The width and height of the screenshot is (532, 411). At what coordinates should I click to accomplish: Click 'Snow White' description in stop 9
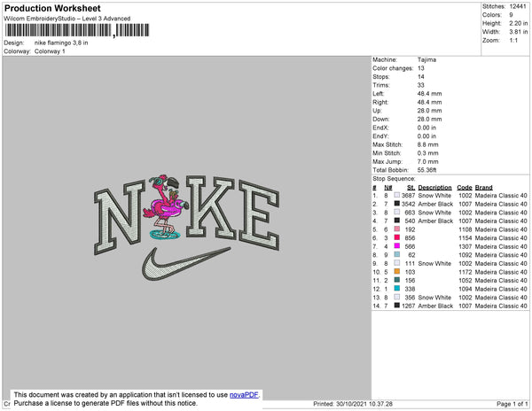pyautogui.click(x=434, y=263)
